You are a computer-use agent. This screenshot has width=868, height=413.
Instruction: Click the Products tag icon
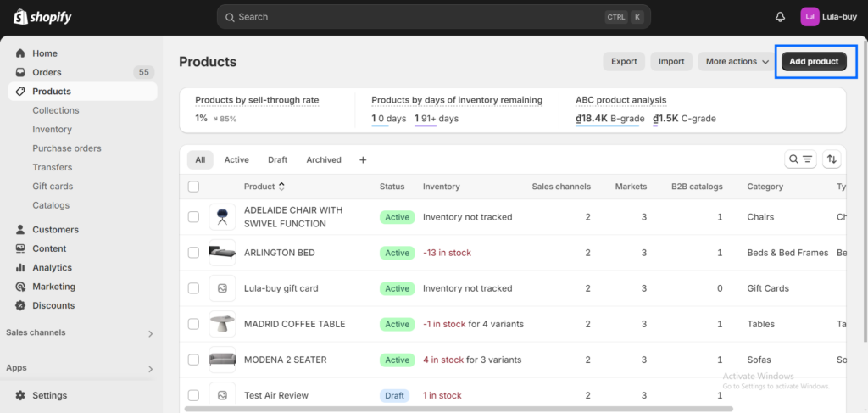20,92
